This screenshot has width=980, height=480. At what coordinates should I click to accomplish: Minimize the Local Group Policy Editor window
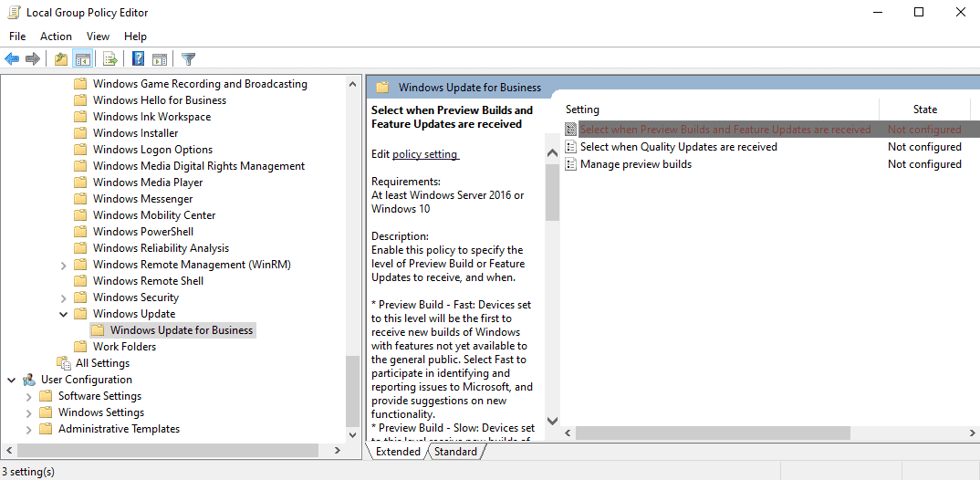876,12
